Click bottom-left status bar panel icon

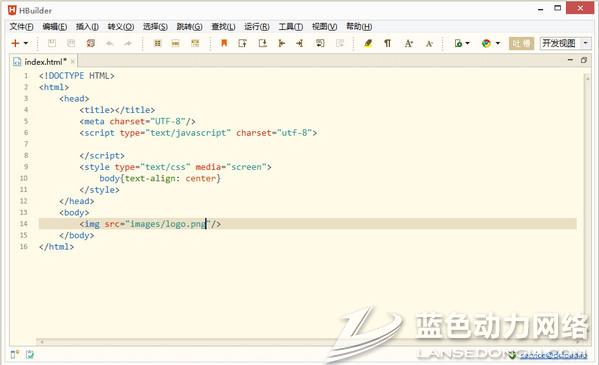15,355
